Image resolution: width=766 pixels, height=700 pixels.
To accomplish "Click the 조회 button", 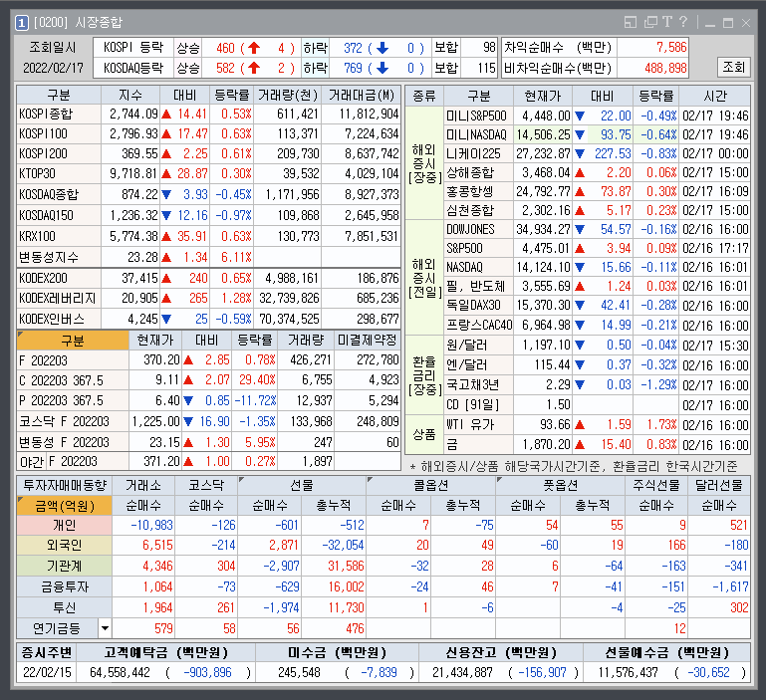I will coord(733,67).
